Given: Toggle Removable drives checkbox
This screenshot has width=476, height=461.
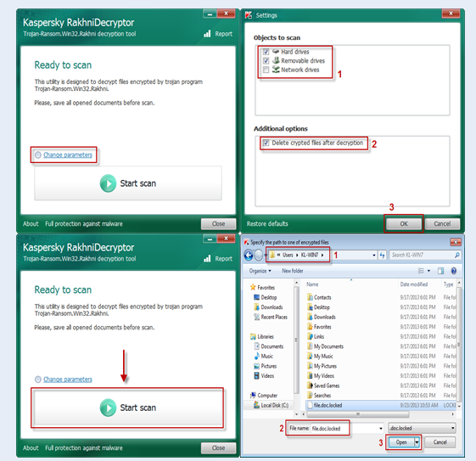Looking at the screenshot, I should (266, 61).
